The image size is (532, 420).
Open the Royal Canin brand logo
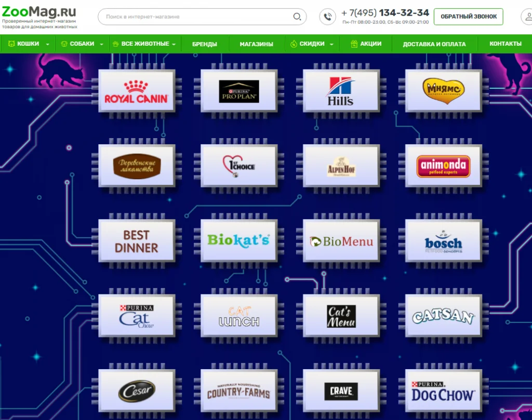137,91
